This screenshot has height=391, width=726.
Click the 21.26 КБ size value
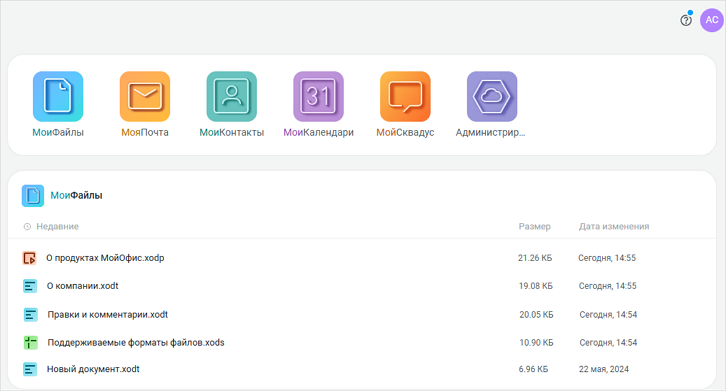(x=535, y=258)
